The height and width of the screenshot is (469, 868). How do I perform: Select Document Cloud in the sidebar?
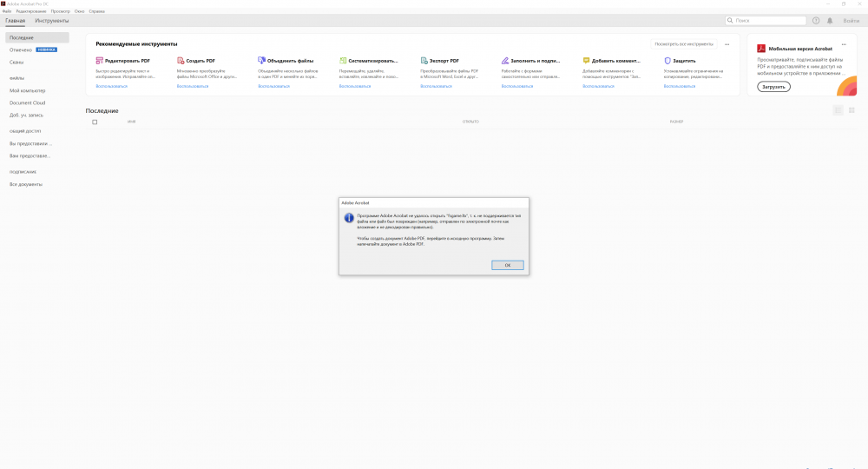click(27, 102)
